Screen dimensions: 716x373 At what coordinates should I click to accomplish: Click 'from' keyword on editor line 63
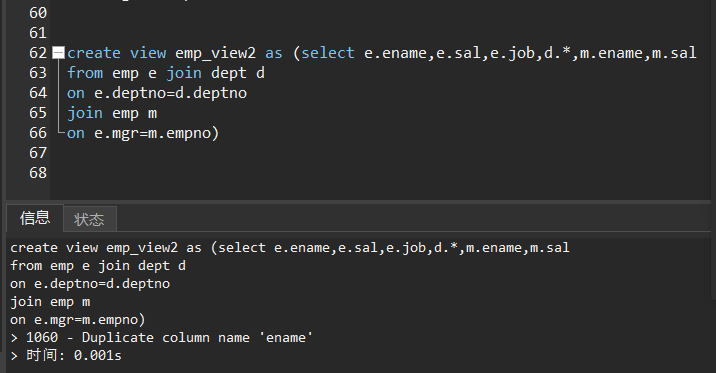pyautogui.click(x=85, y=73)
